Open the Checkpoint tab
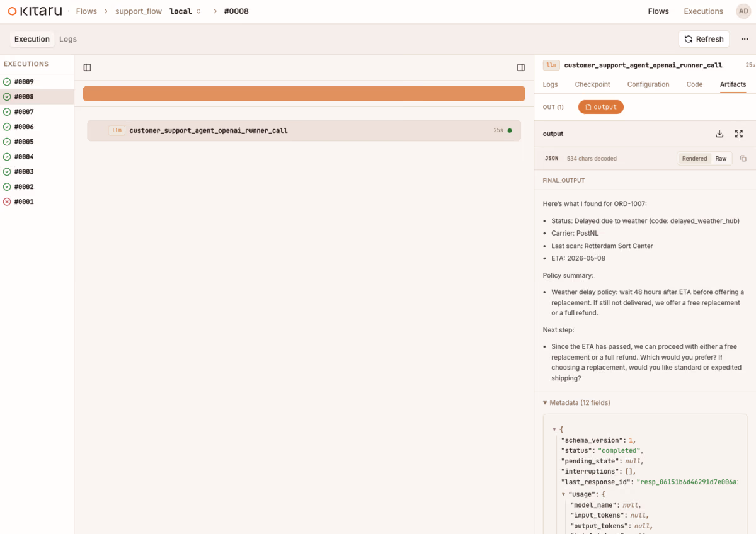This screenshot has height=534, width=756. (x=592, y=84)
